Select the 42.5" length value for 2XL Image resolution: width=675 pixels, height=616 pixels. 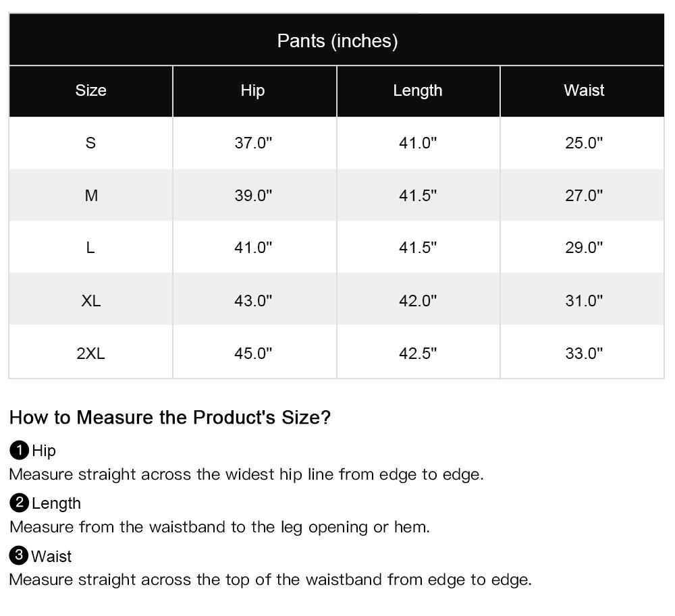[418, 354]
